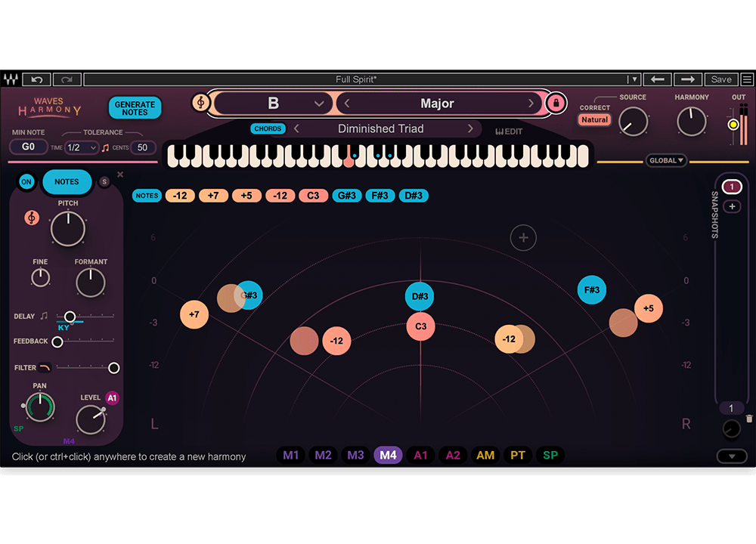Select the next scale after Major

pyautogui.click(x=531, y=103)
